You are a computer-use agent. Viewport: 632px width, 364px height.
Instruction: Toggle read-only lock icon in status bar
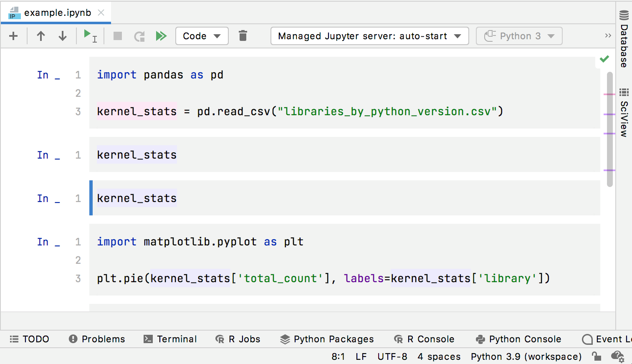pos(597,356)
